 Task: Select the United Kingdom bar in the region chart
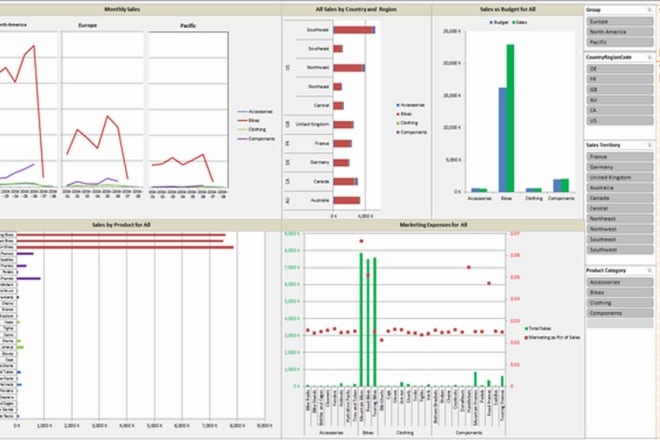pos(343,125)
